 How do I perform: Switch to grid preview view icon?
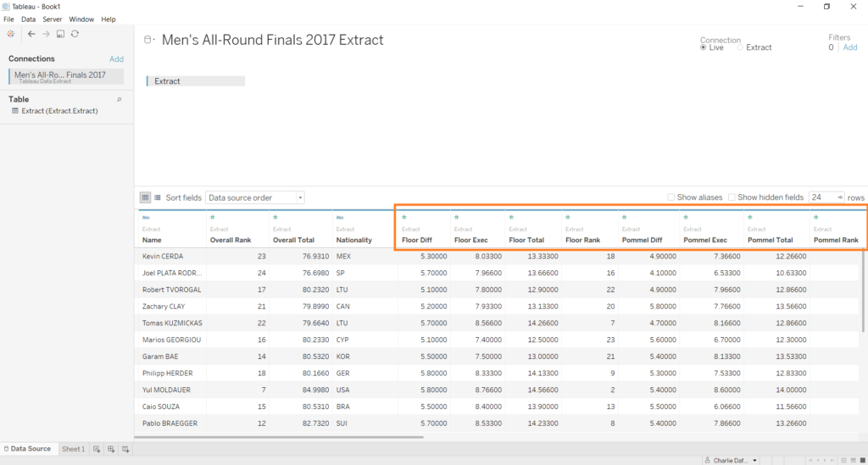(145, 197)
